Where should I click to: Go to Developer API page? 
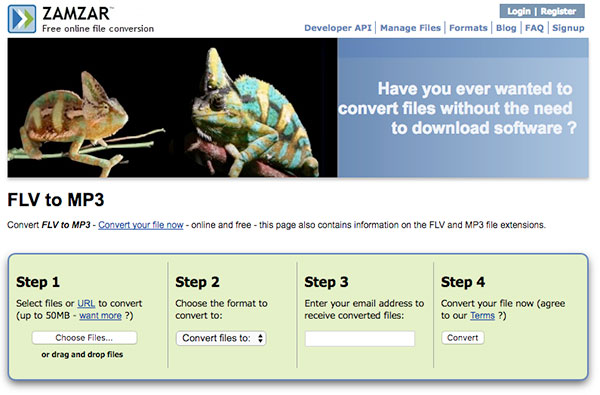pos(338,28)
